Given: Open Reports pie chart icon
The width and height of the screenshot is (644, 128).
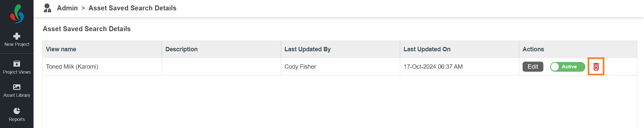Looking at the screenshot, I should pos(17,111).
